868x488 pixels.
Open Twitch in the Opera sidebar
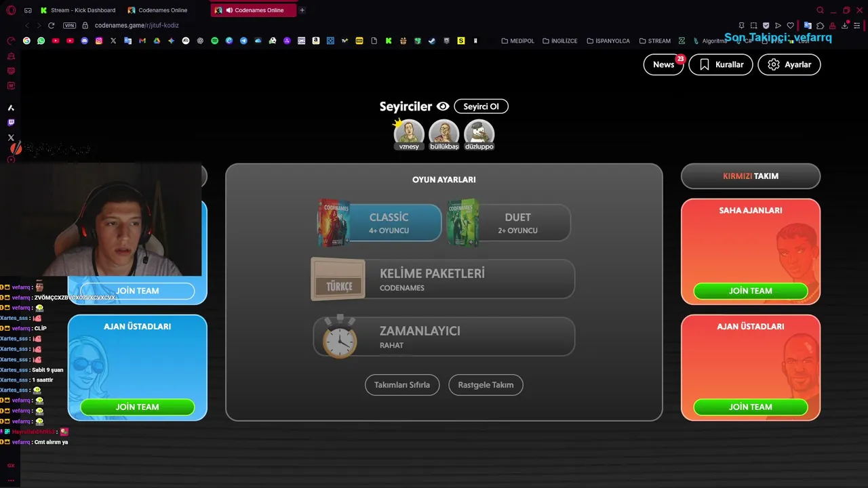click(x=11, y=123)
